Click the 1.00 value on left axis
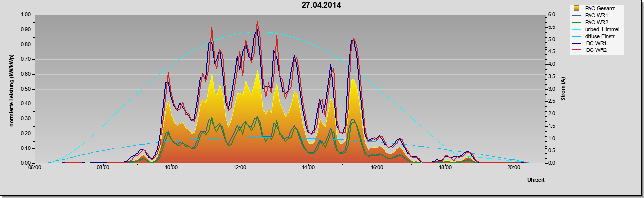The width and height of the screenshot is (644, 198). (x=25, y=15)
